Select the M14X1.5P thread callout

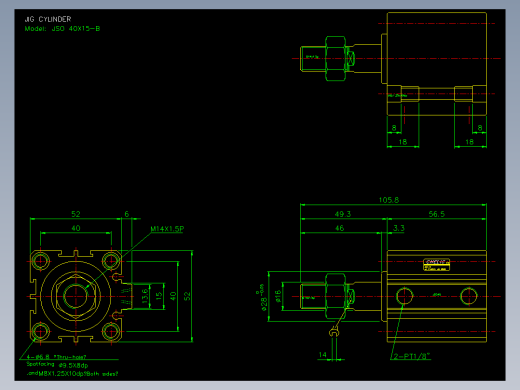coord(167,229)
